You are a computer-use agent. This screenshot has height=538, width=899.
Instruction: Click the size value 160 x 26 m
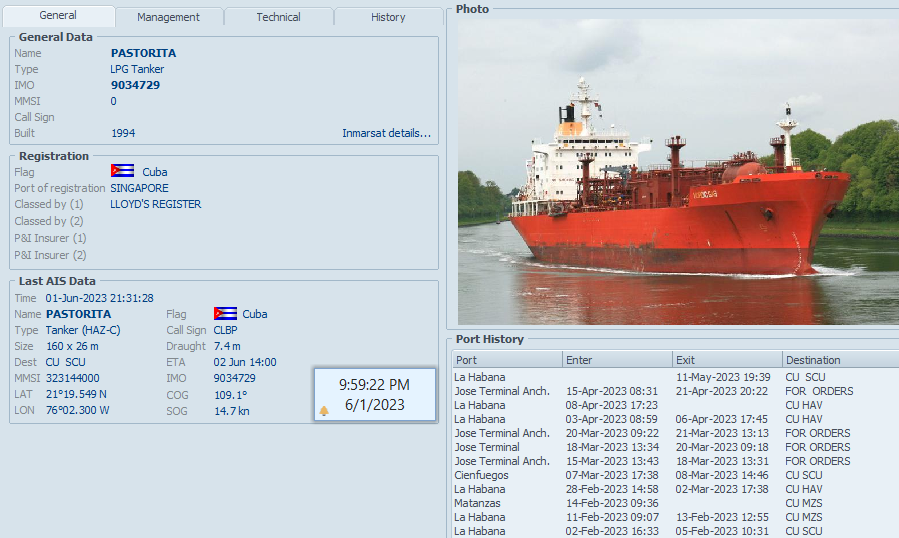72,346
